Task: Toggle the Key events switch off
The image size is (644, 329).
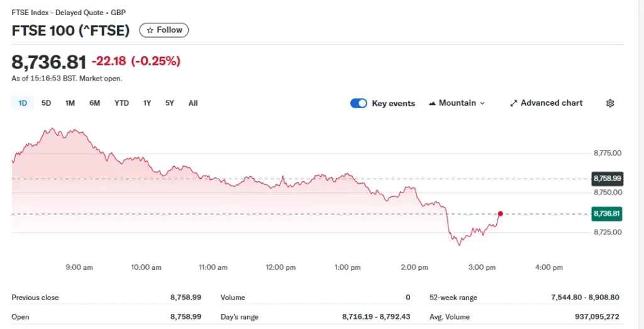Action: pos(358,104)
